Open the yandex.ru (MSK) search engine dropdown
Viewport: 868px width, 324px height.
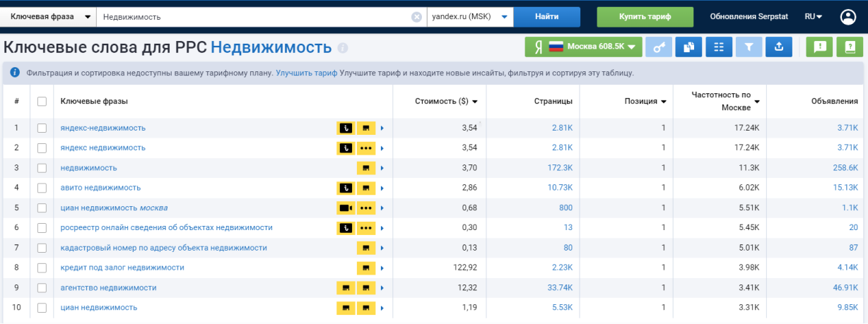pyautogui.click(x=470, y=17)
